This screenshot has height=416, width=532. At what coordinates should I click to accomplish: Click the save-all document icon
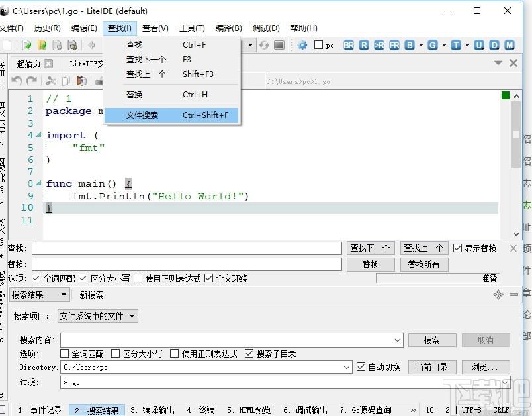pyautogui.click(x=72, y=45)
